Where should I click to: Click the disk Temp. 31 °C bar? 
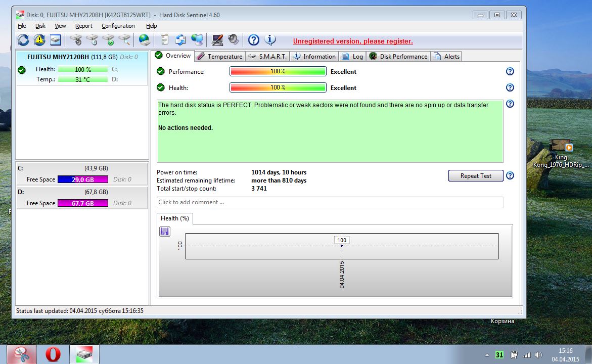(x=83, y=79)
